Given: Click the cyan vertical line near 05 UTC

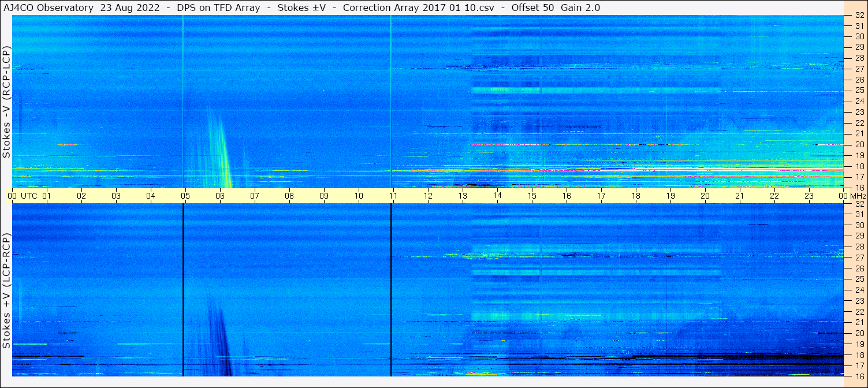Looking at the screenshot, I should pyautogui.click(x=183, y=102).
